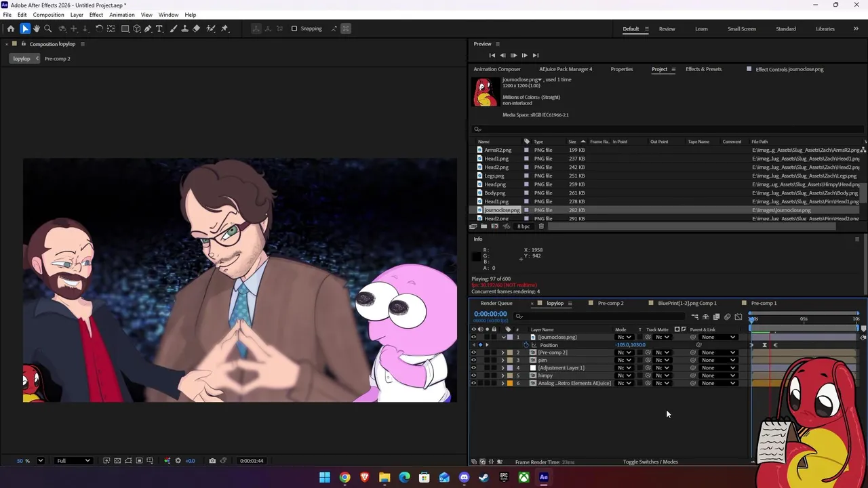The width and height of the screenshot is (868, 488).
Task: Open Parent dropdown for journoclose.png layer
Action: [719, 337]
